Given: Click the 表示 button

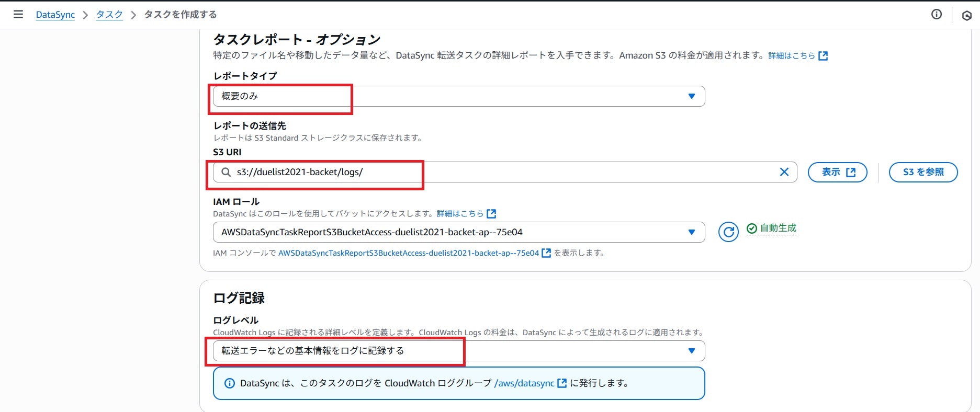Looking at the screenshot, I should (x=838, y=172).
